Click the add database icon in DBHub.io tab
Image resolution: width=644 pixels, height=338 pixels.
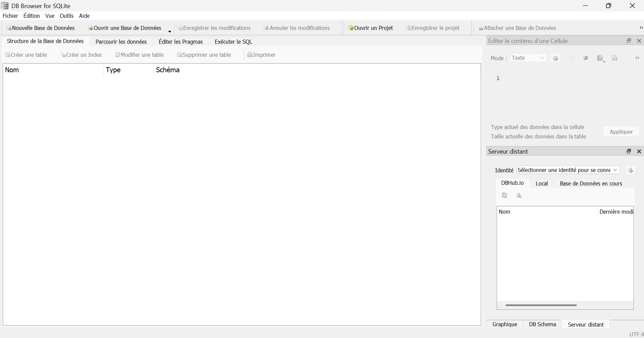pos(519,196)
